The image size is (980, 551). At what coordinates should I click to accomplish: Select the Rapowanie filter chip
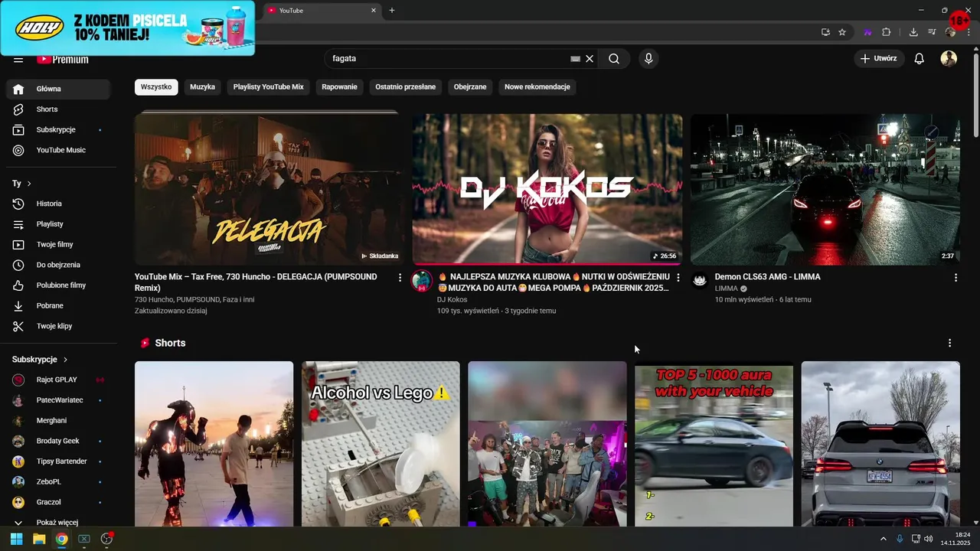[x=339, y=87]
